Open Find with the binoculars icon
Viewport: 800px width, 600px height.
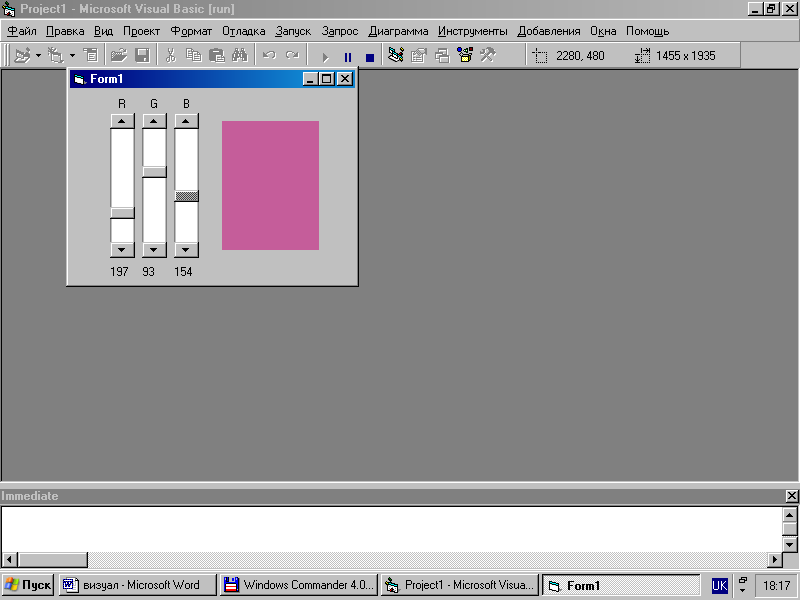[x=240, y=55]
